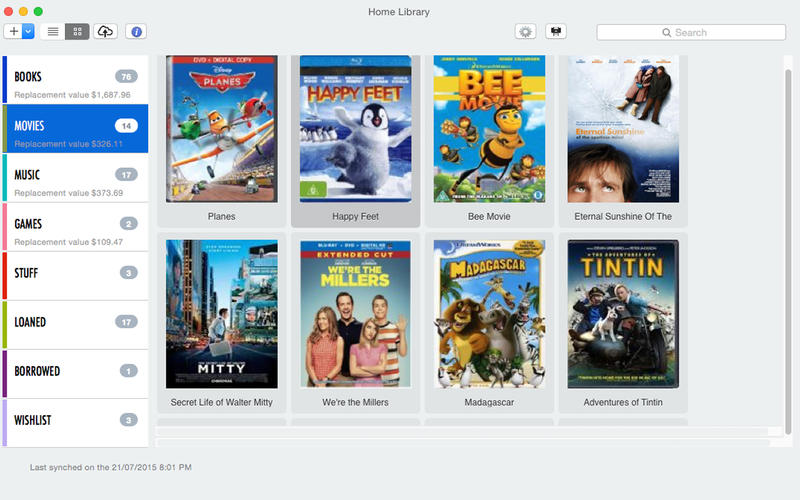Select the Tintin cover
The image size is (800, 500).
tap(623, 314)
